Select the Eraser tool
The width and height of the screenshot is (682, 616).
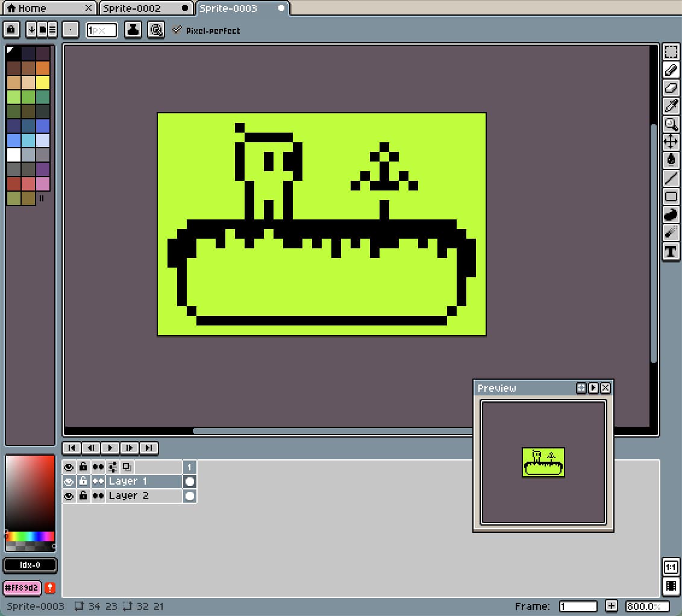(x=671, y=88)
